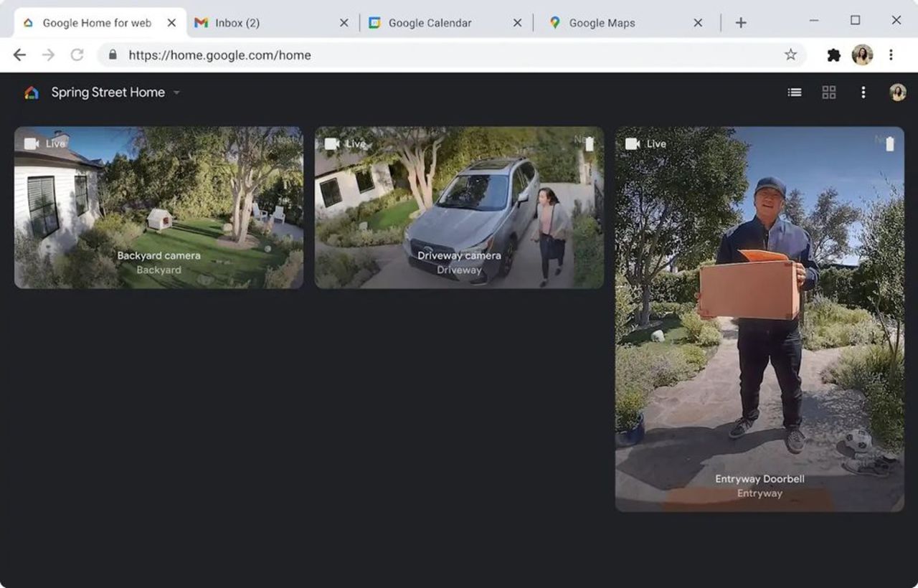The height and width of the screenshot is (588, 918).
Task: Open Chrome extensions puzzle icon
Action: [833, 54]
